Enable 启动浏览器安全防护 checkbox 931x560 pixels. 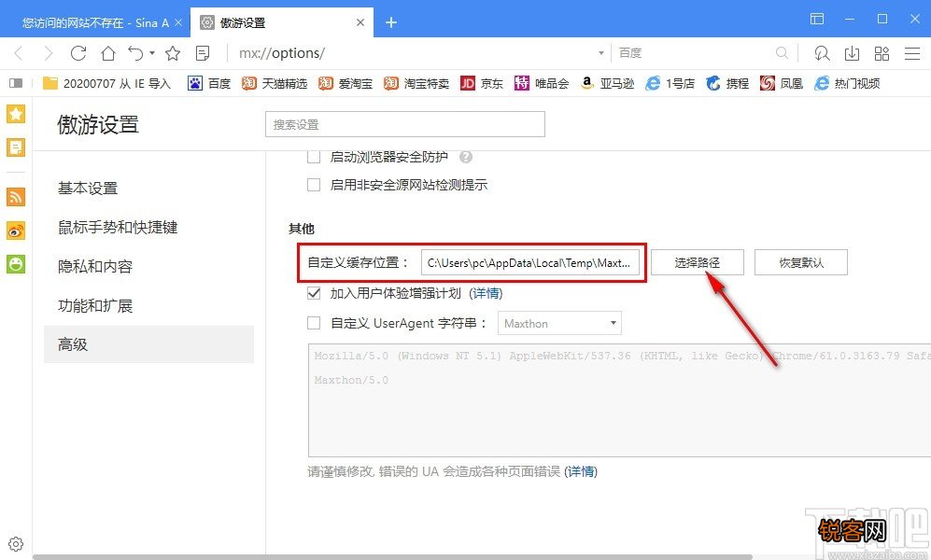click(x=314, y=156)
